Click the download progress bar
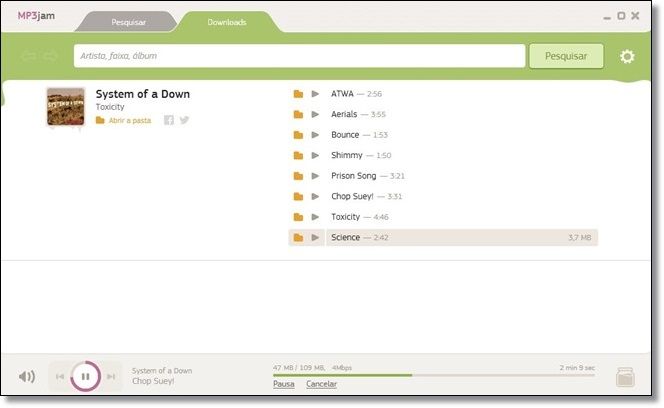 [434, 375]
